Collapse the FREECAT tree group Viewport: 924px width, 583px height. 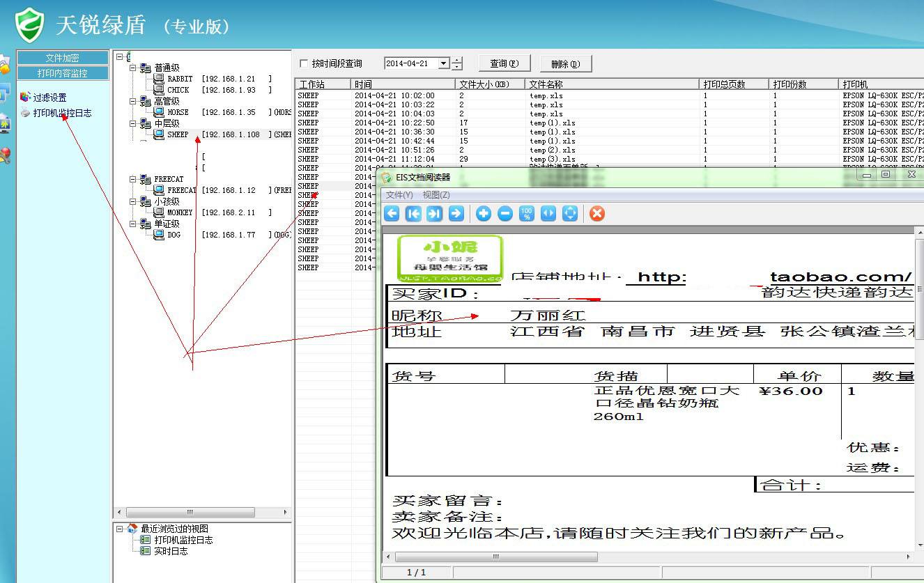click(x=133, y=179)
